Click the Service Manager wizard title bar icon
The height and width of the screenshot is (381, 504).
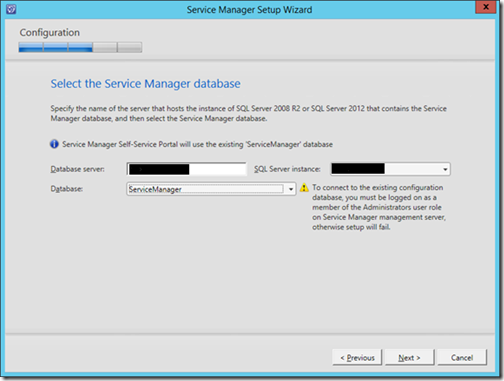click(11, 9)
